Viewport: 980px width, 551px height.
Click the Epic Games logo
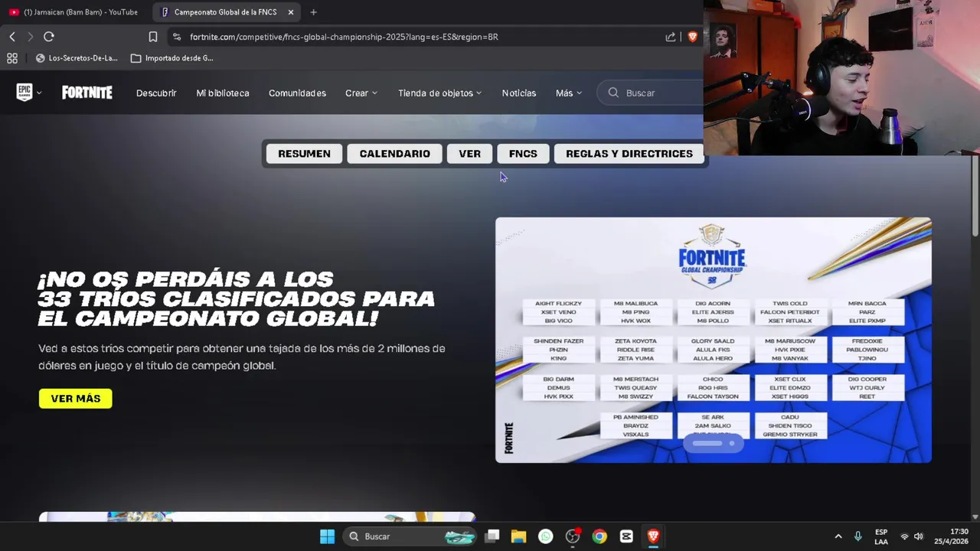[24, 93]
